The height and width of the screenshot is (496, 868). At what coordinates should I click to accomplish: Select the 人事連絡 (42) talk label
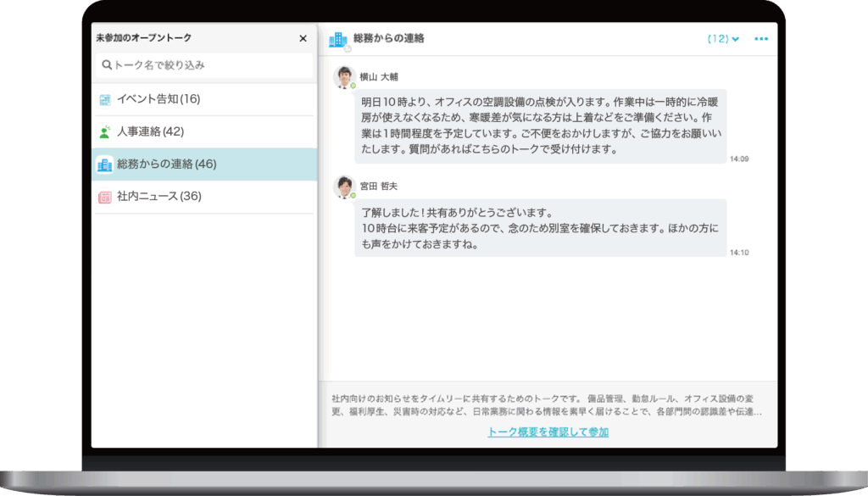pyautogui.click(x=150, y=132)
